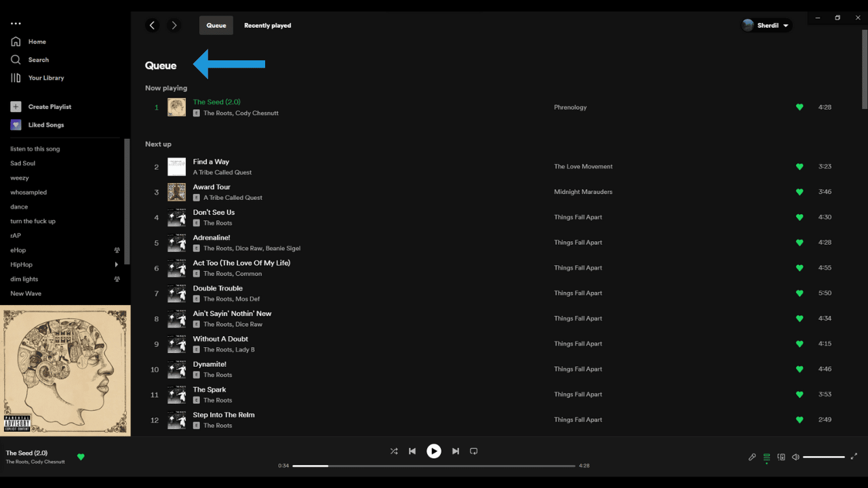Toggle the queue icon in player bar
Viewport: 868px width, 488px height.
[767, 457]
